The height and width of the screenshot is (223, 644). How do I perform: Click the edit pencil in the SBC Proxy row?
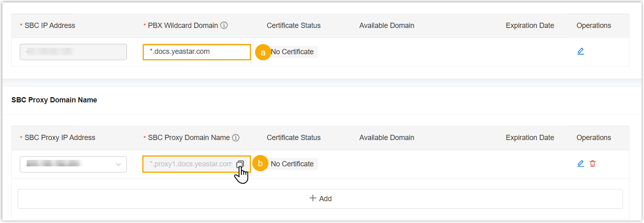tap(581, 164)
